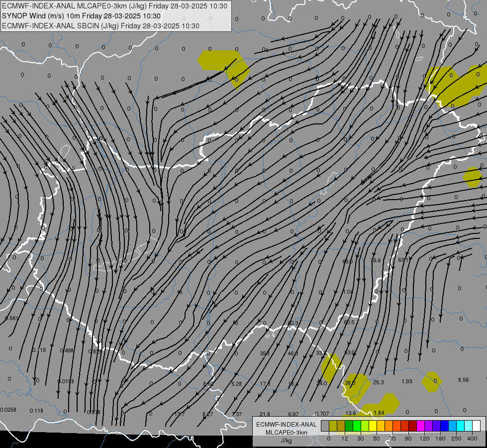Click the legend tick label 400
The width and height of the screenshot is (487, 448).
click(472, 439)
